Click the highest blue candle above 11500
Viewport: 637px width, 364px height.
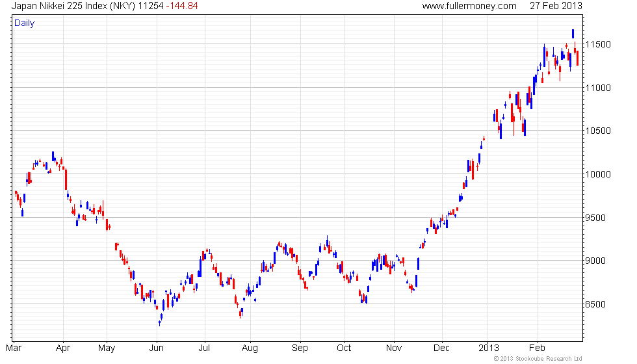point(573,34)
